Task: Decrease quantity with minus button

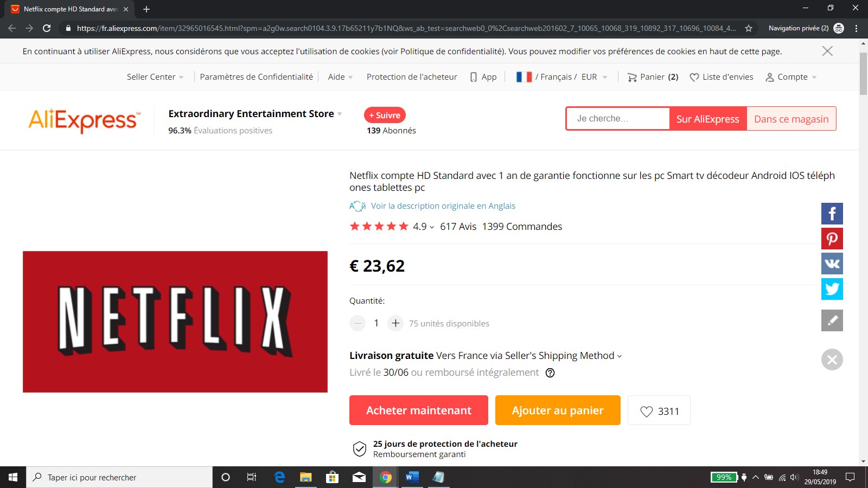Action: 358,323
